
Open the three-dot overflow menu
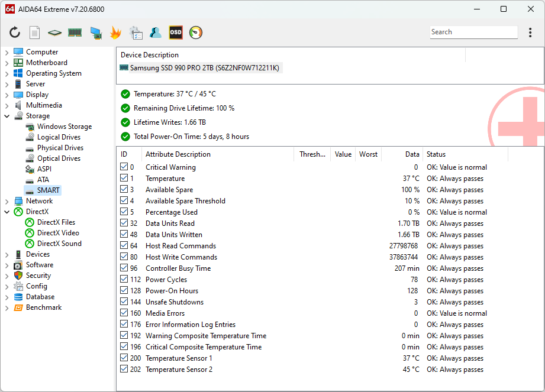[530, 32]
